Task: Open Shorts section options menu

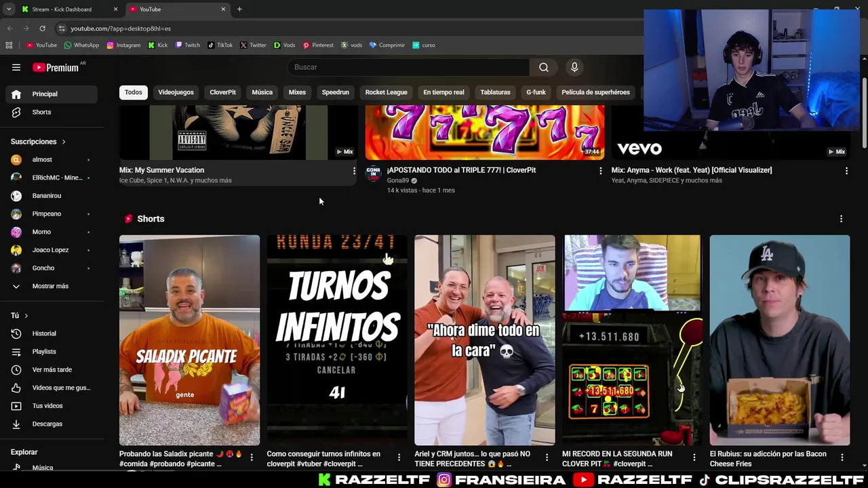Action: pos(841,219)
